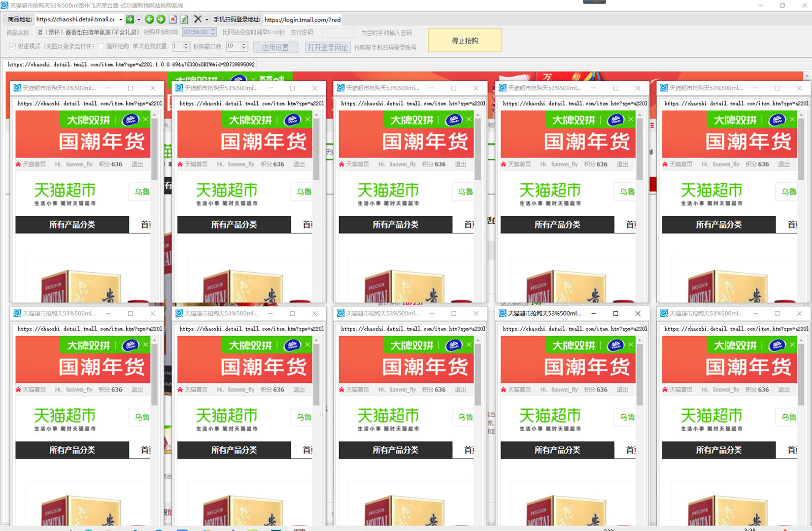Click the app icon of the active child window
Viewport: 812px width, 531px height.
point(502,313)
